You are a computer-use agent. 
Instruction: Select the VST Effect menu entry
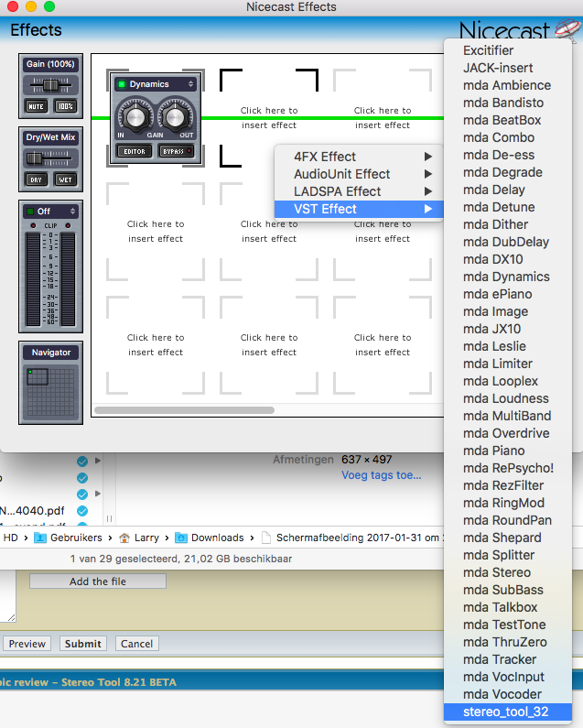tap(359, 209)
